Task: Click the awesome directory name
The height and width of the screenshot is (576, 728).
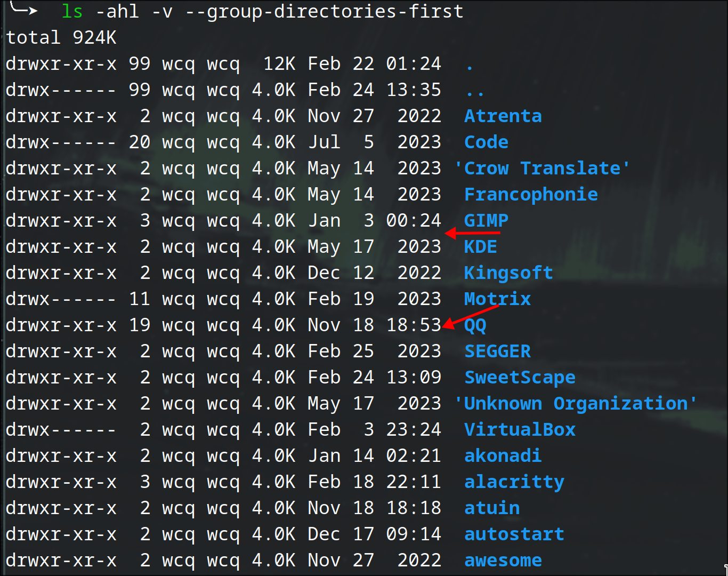Action: pos(503,560)
